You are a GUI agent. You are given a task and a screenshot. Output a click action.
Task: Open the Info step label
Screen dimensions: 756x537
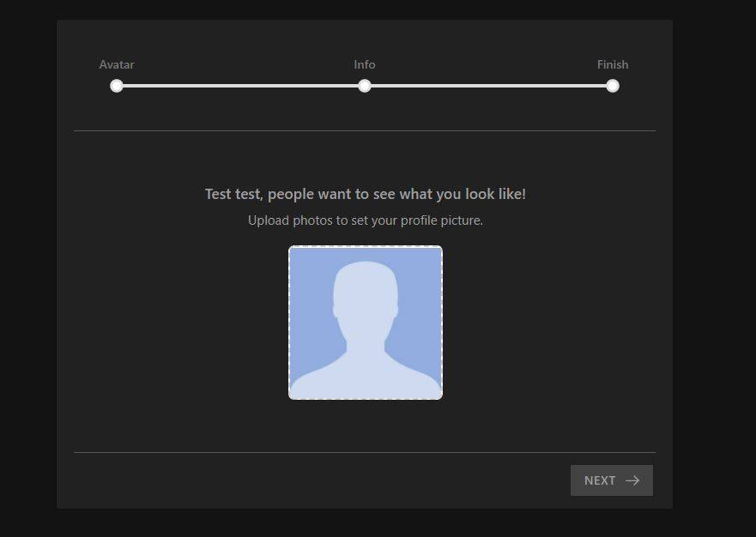pyautogui.click(x=365, y=64)
